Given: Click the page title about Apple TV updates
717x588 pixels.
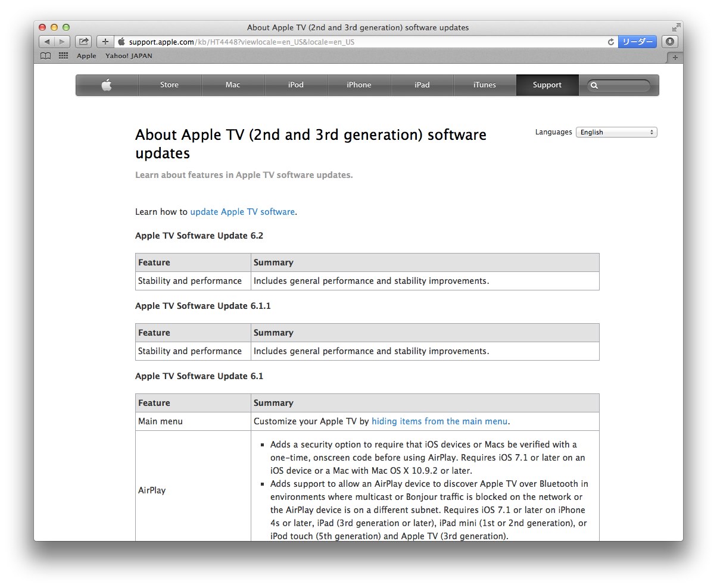Looking at the screenshot, I should click(311, 143).
